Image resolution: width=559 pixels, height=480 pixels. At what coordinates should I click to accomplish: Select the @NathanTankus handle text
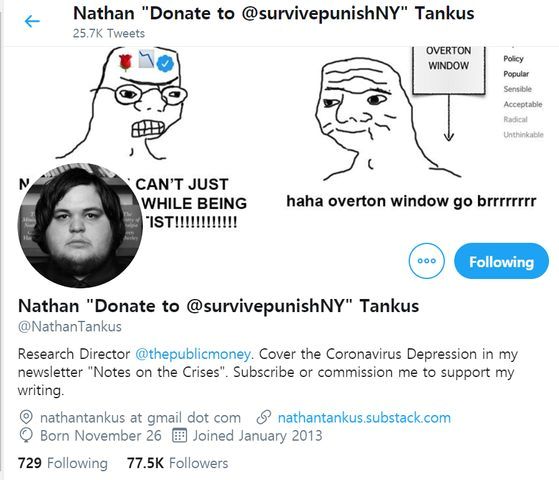70,326
